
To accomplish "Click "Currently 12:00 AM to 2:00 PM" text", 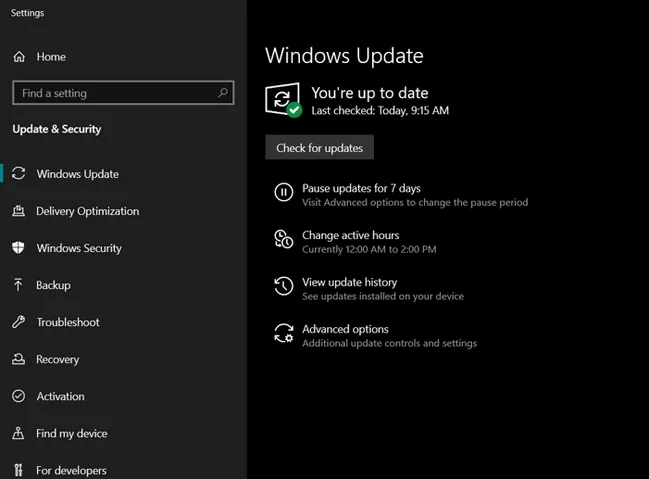I will point(369,249).
